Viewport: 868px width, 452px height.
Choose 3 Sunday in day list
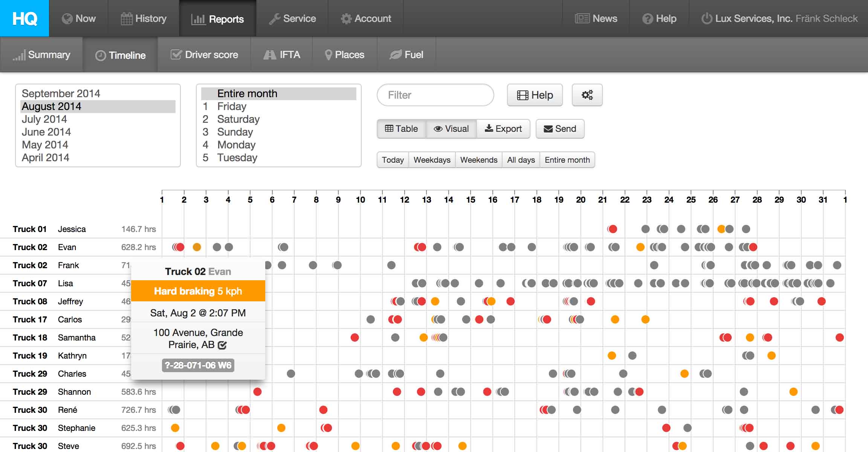(235, 132)
